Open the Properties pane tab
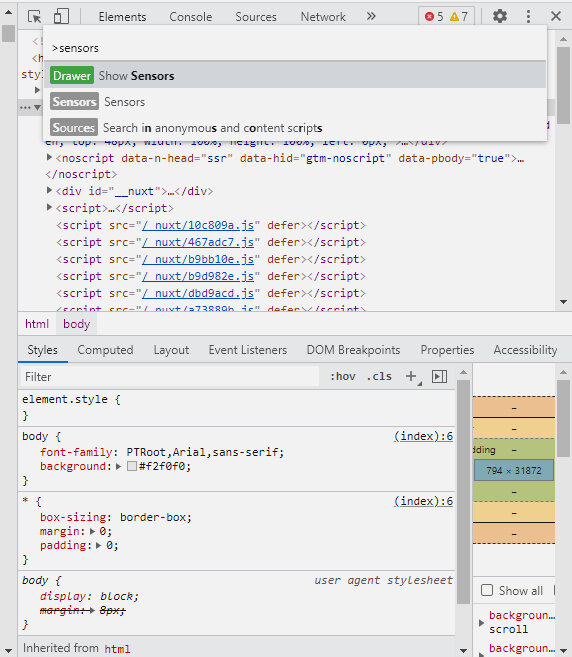 [447, 350]
